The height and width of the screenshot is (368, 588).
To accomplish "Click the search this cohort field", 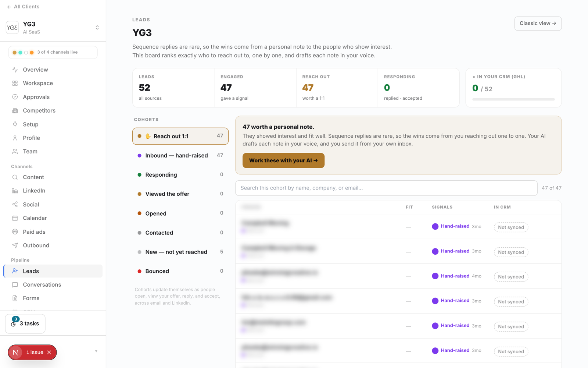I will [x=386, y=188].
